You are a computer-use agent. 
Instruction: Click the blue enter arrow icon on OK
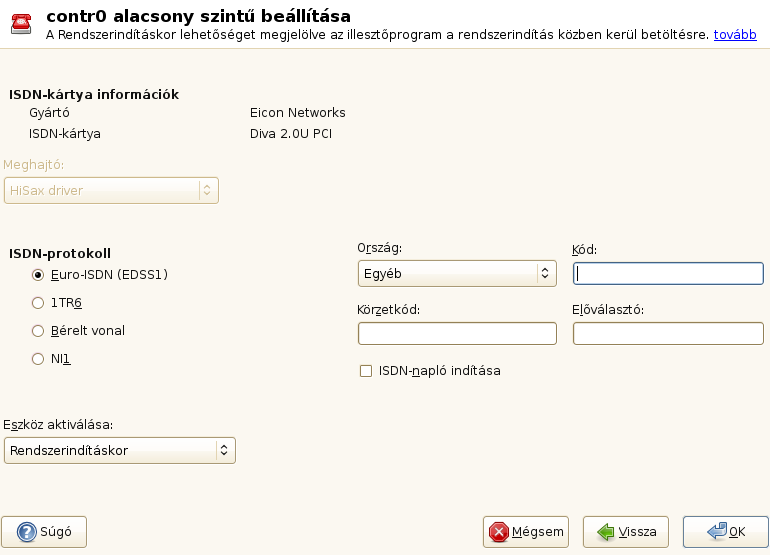pos(716,531)
